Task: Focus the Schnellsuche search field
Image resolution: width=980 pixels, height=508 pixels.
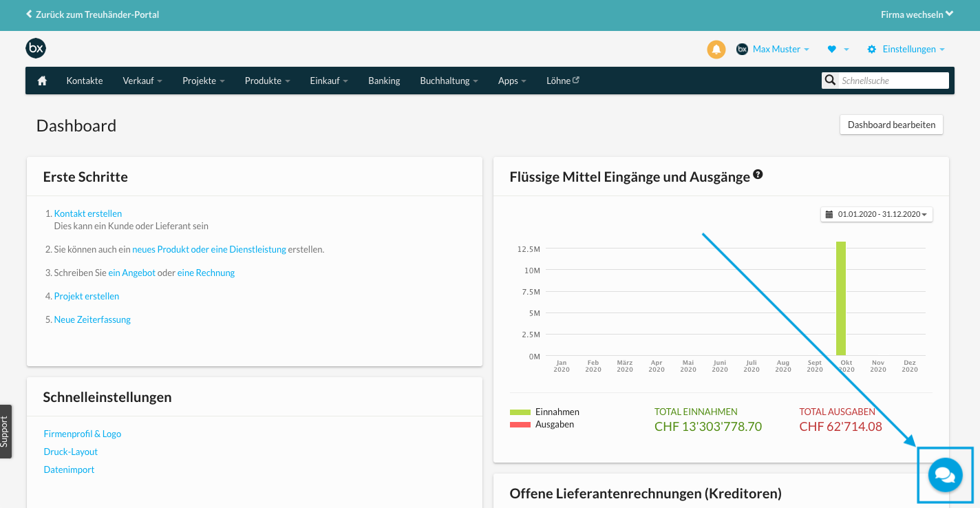Action: tap(893, 81)
